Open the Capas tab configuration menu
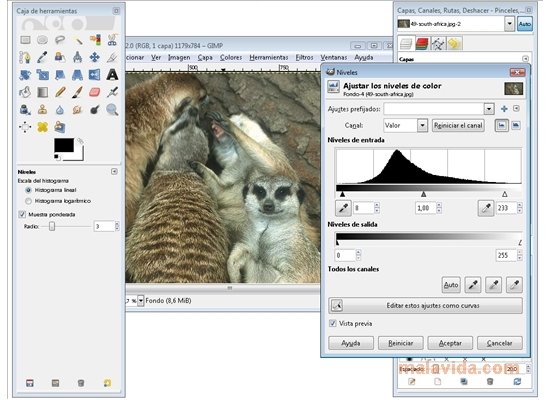The width and height of the screenshot is (550, 400). point(525,59)
